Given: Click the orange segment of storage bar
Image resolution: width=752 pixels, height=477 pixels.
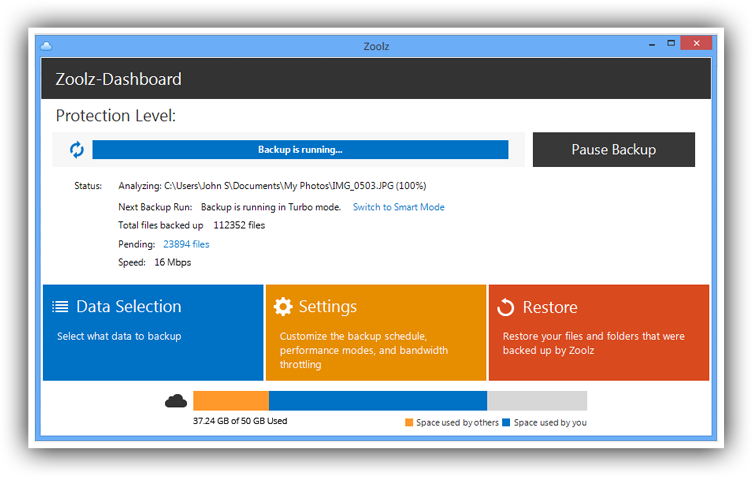Looking at the screenshot, I should click(231, 401).
